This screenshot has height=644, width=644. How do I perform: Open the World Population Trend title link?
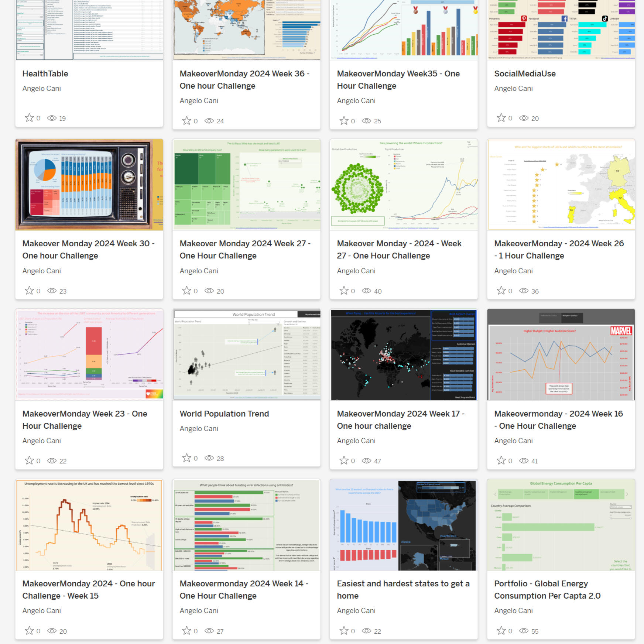(224, 414)
